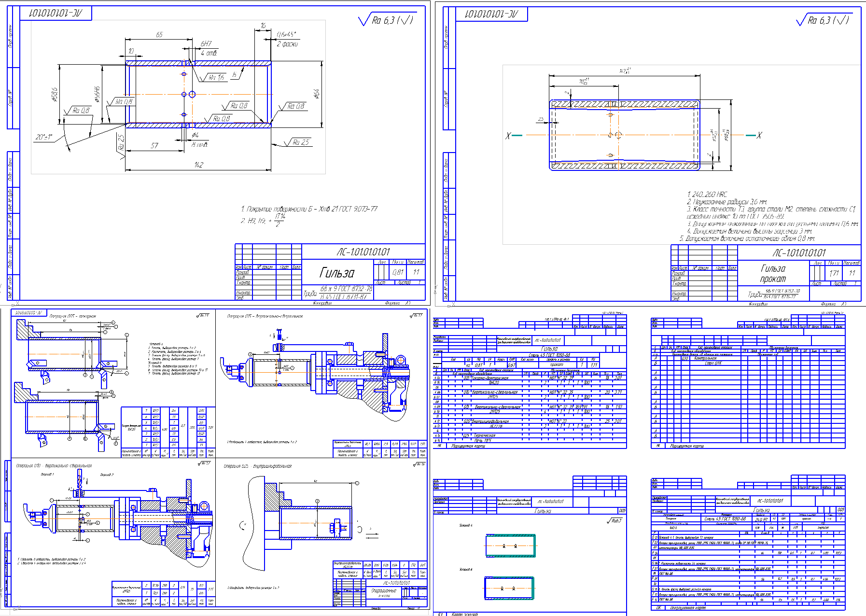Screen dimensions: 866x616
Task: Select drawing number 'ЛС-1.01.01.01.01' on first sheet title block
Action: [363, 252]
